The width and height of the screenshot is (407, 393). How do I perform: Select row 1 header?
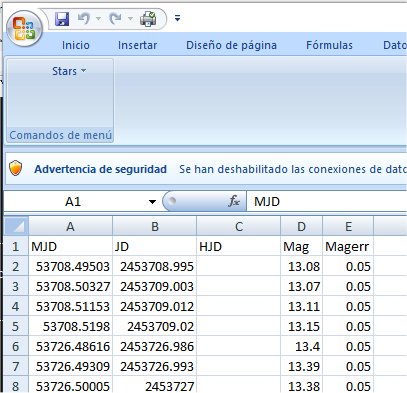click(x=16, y=247)
